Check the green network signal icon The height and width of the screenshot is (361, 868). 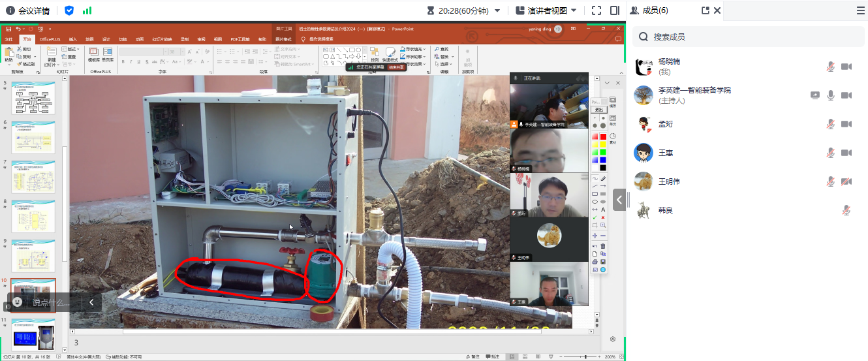[87, 10]
